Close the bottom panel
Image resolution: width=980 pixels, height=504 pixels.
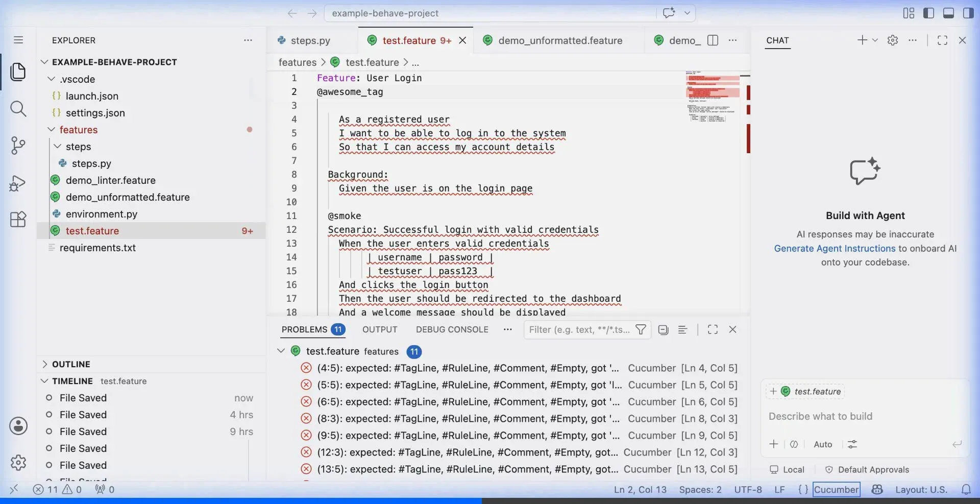[x=732, y=330]
